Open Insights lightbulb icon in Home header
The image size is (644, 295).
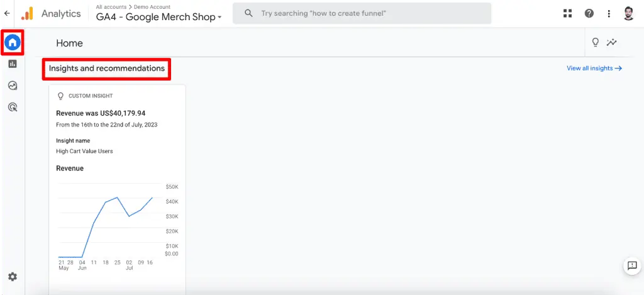[595, 43]
